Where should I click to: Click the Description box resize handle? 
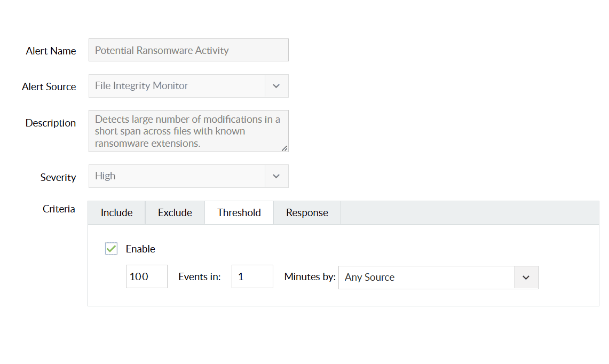click(284, 148)
